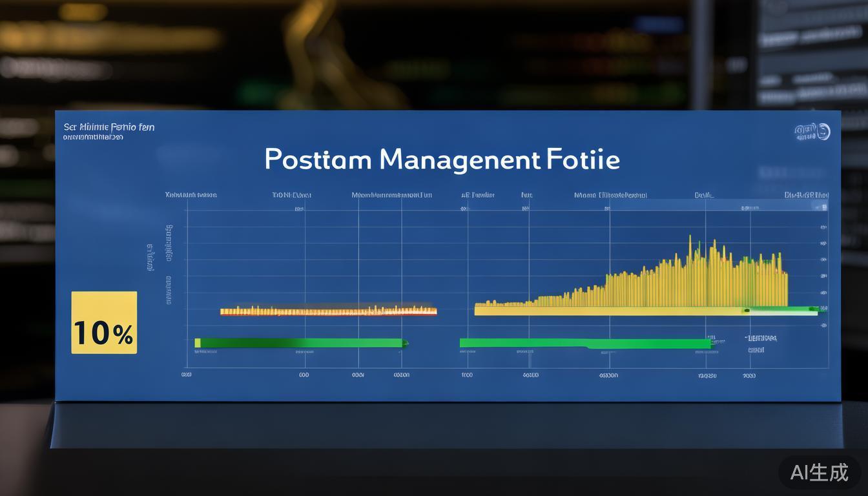Click the "AE Fustier" column header

tap(477, 194)
